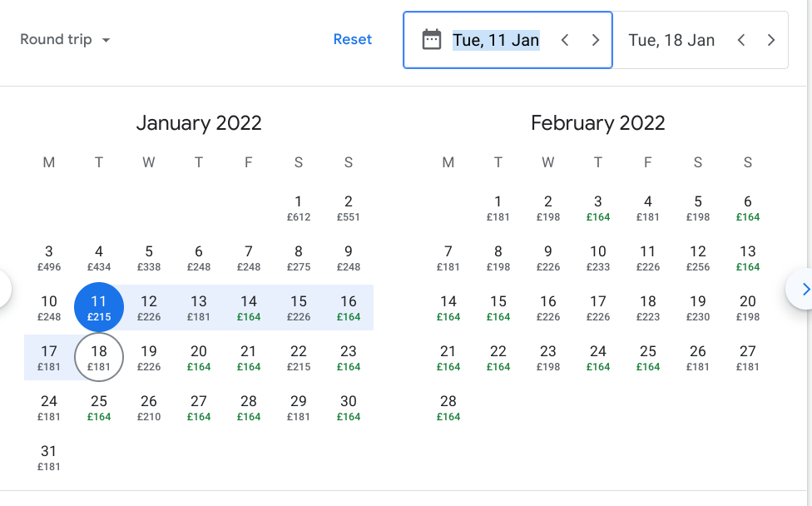Viewport: 812px width, 506px height.
Task: Move return date one day earlier
Action: (x=741, y=39)
